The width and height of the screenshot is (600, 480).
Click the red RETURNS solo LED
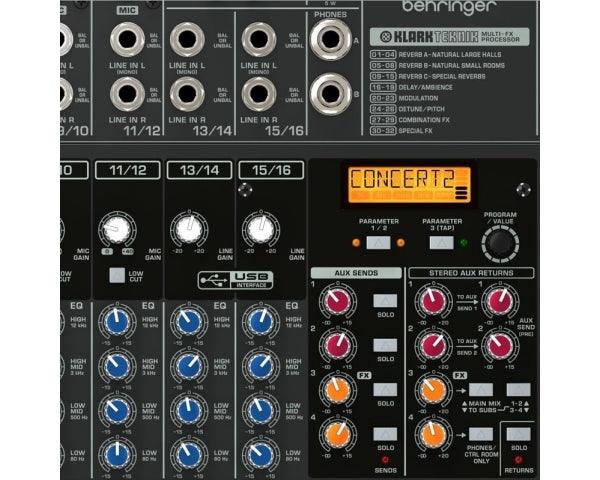(518, 459)
